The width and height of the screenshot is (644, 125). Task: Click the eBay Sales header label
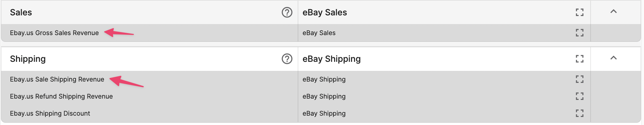[325, 12]
